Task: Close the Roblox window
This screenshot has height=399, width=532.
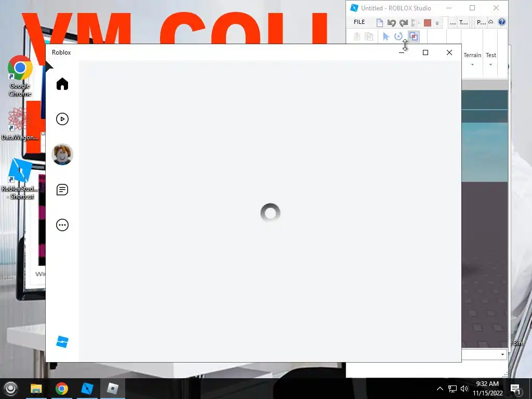Action: pyautogui.click(x=449, y=52)
